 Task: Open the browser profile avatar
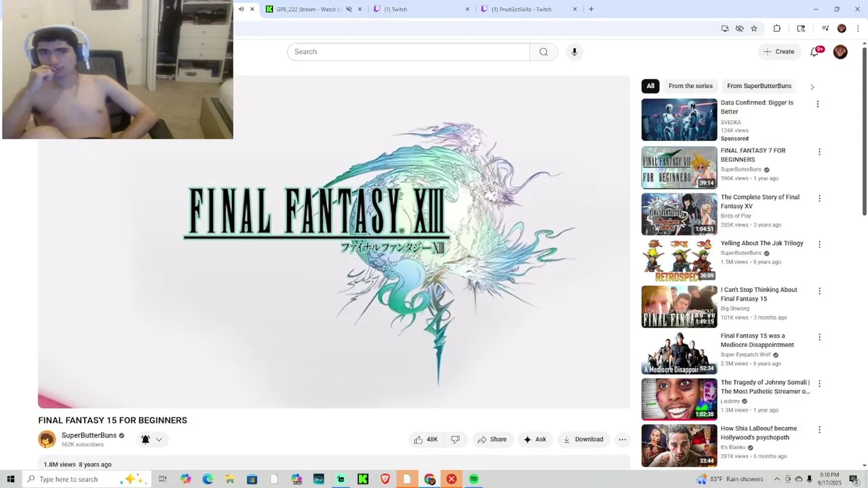(x=842, y=28)
